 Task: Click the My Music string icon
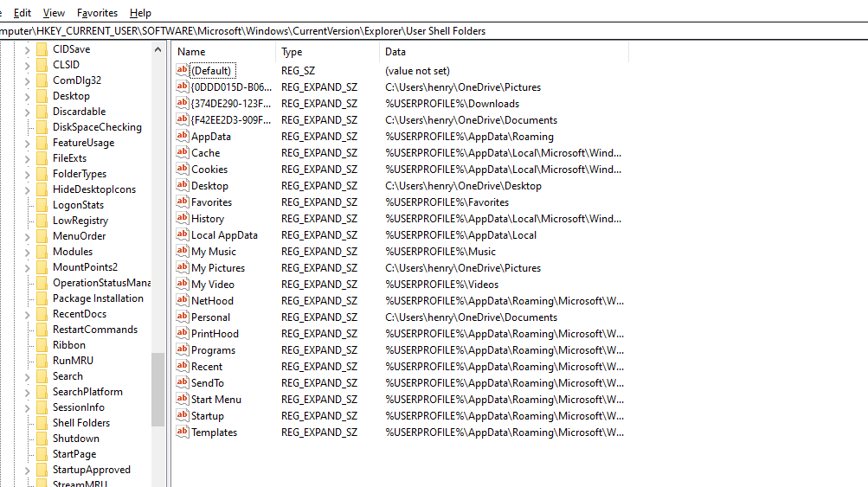[x=182, y=251]
